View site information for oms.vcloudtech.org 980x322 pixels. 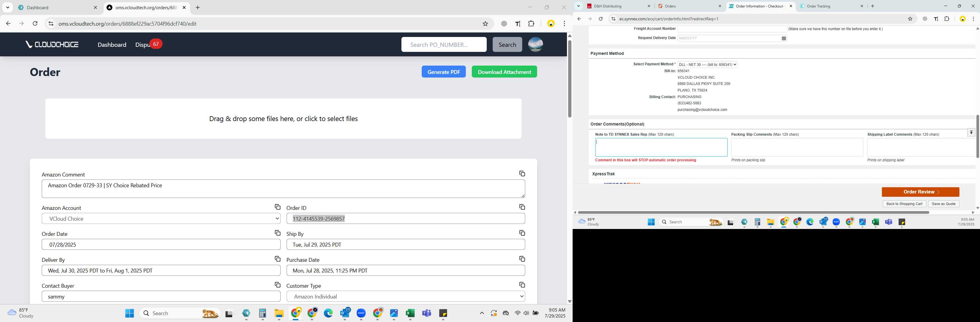pyautogui.click(x=51, y=24)
